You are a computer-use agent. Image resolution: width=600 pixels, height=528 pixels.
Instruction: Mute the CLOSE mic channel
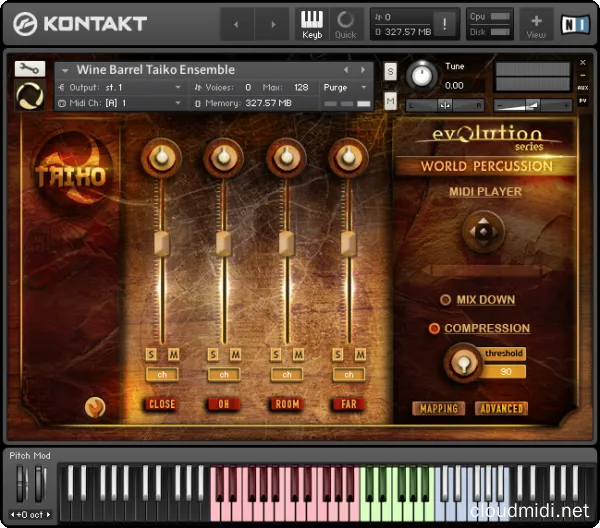(x=173, y=355)
